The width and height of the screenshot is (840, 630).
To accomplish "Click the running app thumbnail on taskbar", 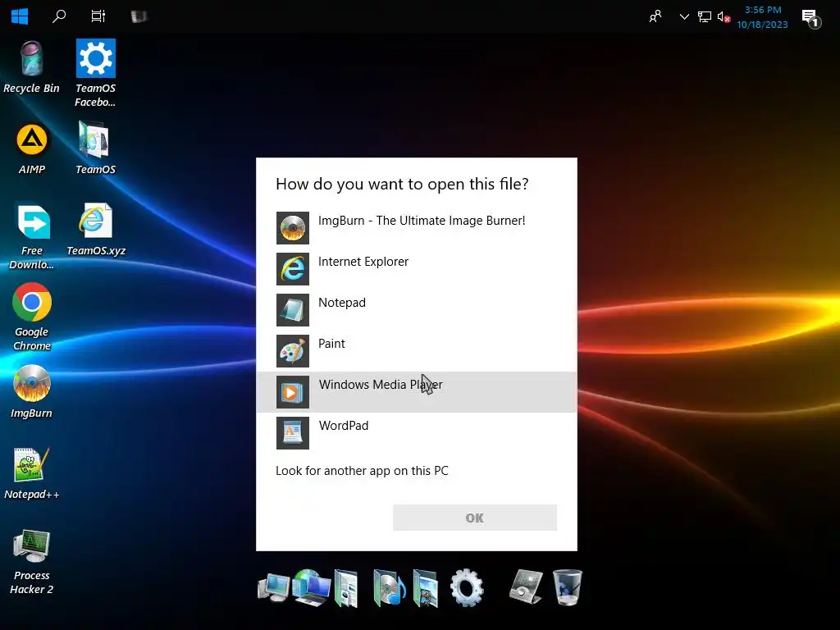I will click(x=139, y=16).
